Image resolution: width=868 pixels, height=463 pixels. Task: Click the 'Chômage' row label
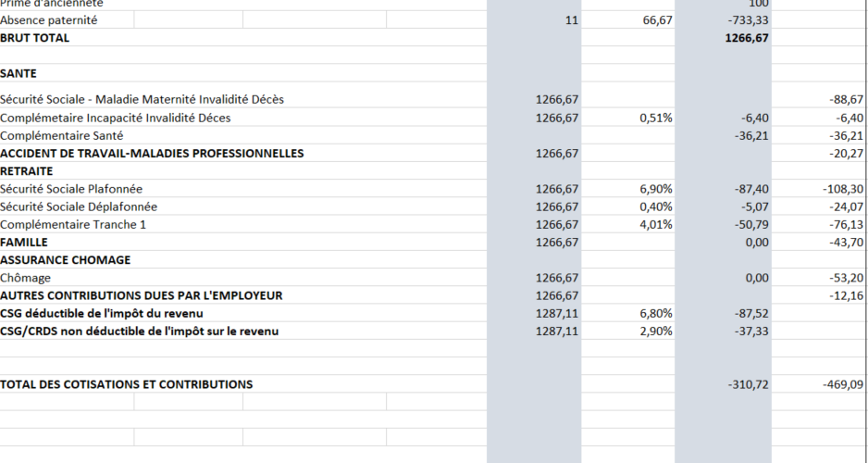click(25, 278)
